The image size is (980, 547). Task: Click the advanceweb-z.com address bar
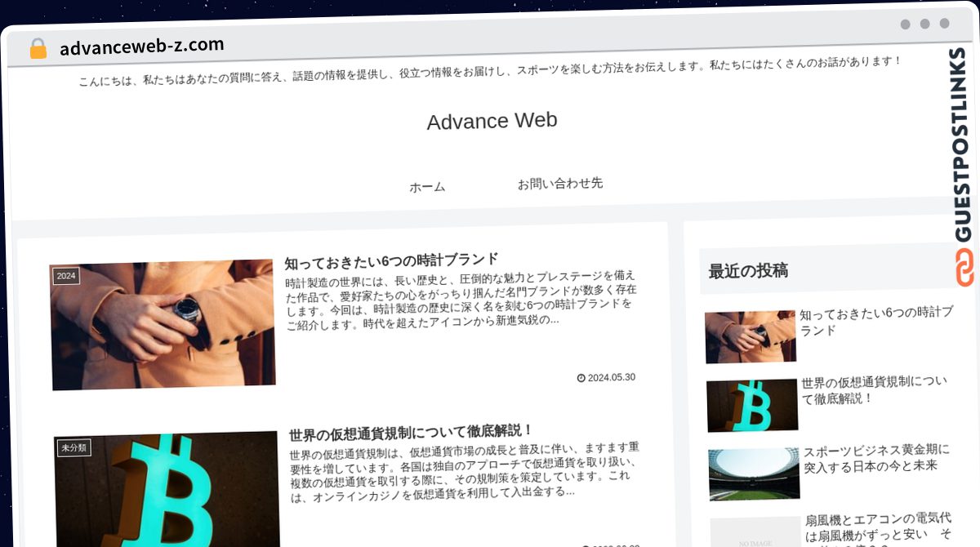click(x=142, y=47)
